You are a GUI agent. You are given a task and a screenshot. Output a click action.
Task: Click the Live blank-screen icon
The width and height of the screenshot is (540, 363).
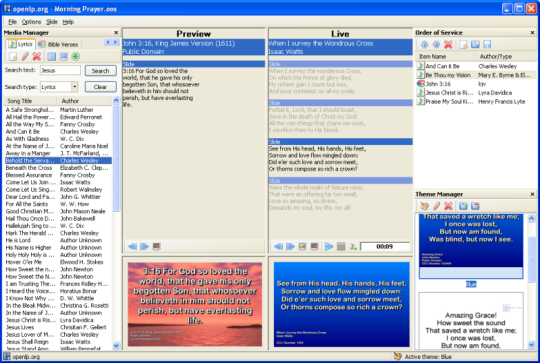pos(314,247)
